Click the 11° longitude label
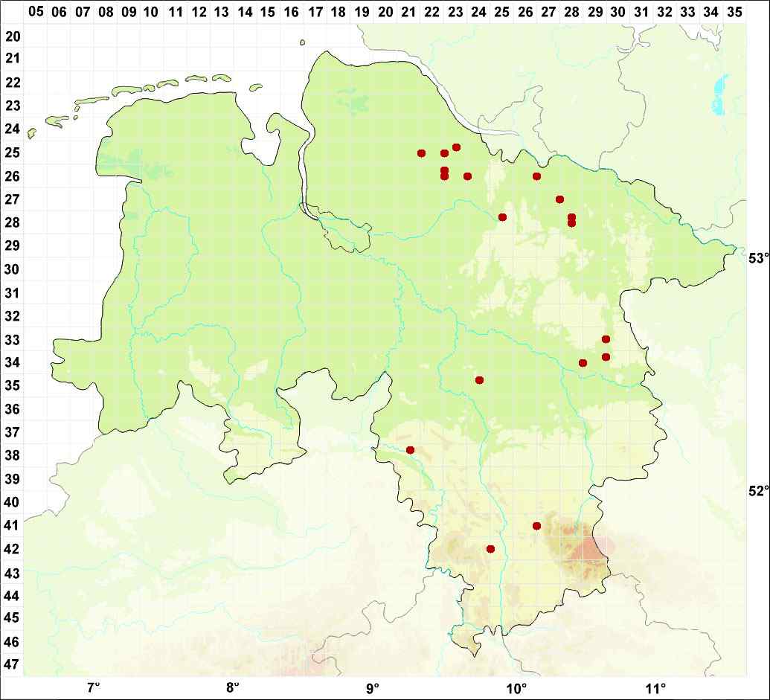Viewport: 770px width, 700px height. point(656,687)
